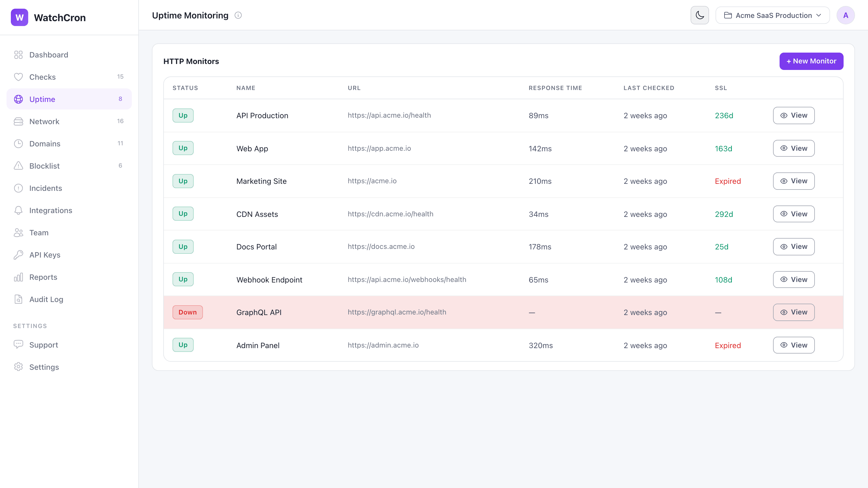
Task: Click the 25d SSL value for Docs Portal
Action: pos(722,247)
